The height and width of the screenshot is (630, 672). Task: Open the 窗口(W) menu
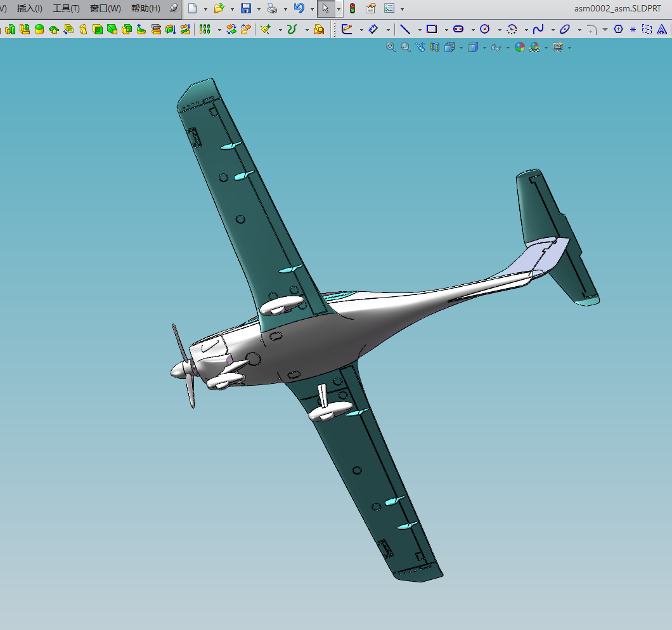pyautogui.click(x=105, y=9)
